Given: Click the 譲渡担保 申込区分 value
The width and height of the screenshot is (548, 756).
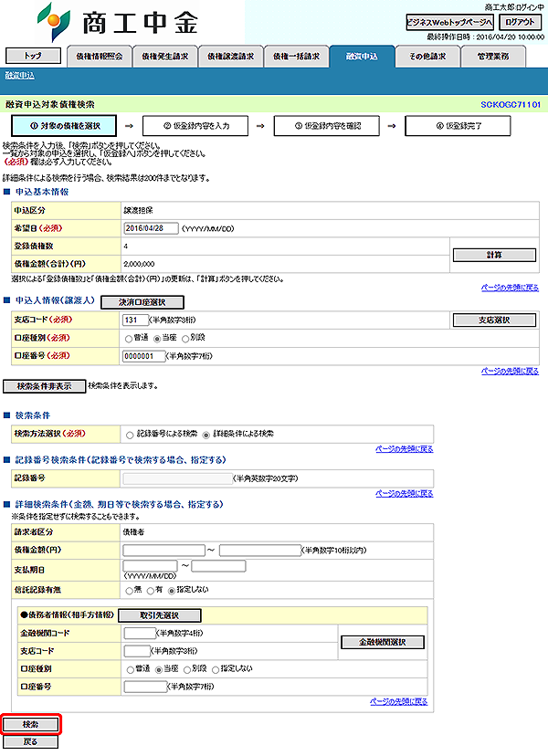Looking at the screenshot, I should point(138,211).
